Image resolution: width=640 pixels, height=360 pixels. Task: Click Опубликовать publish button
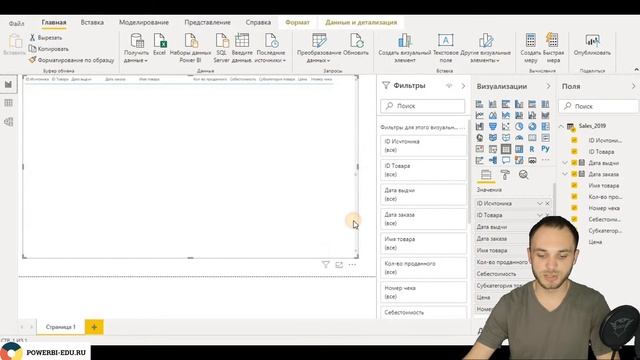point(592,44)
